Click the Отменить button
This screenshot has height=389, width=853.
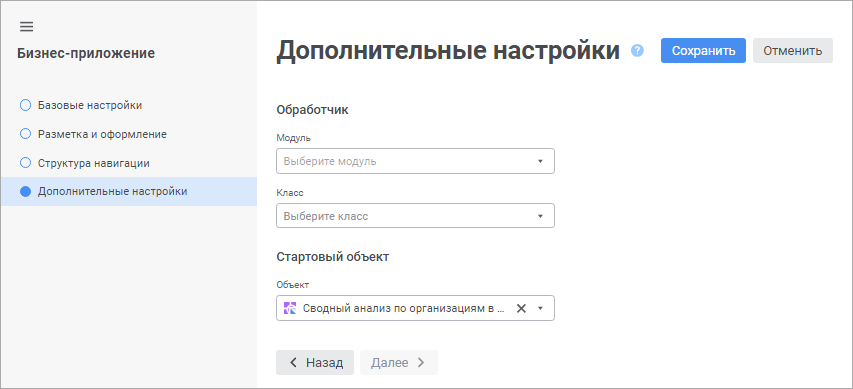(x=793, y=51)
